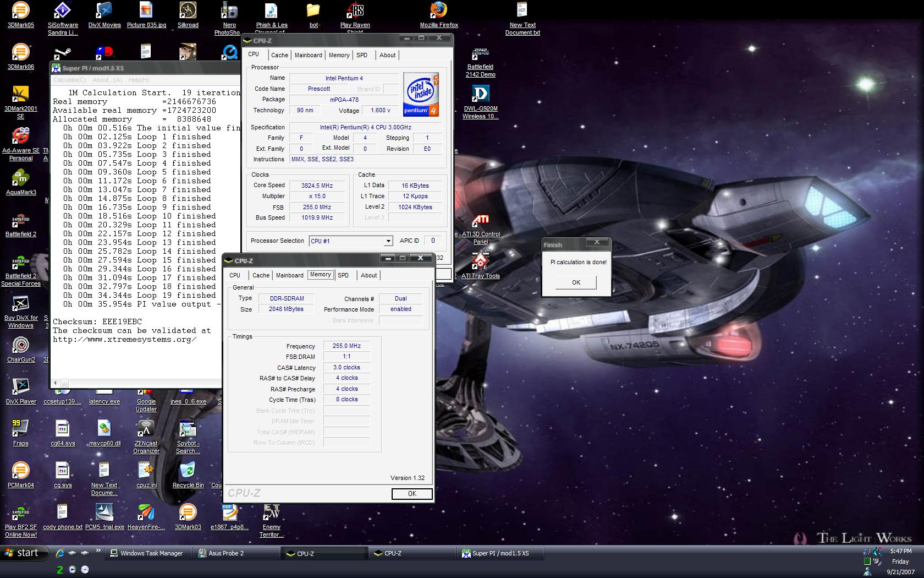Open the Calculate menu in Super PI

pos(69,80)
